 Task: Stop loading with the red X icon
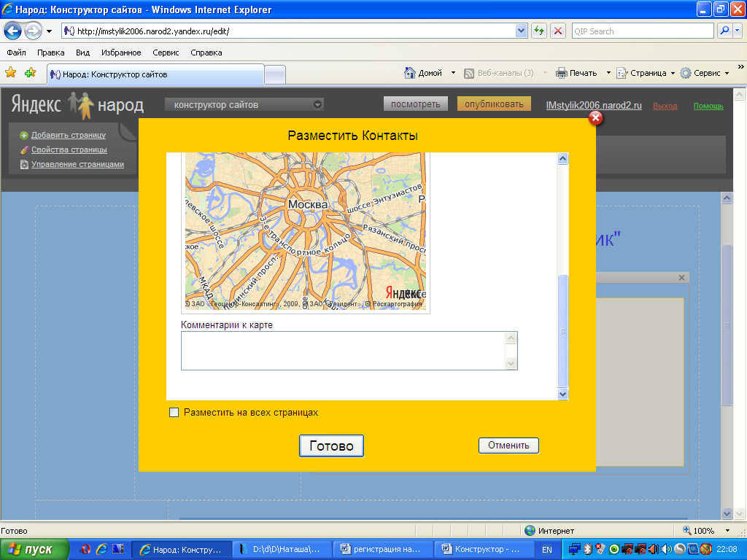point(558,31)
